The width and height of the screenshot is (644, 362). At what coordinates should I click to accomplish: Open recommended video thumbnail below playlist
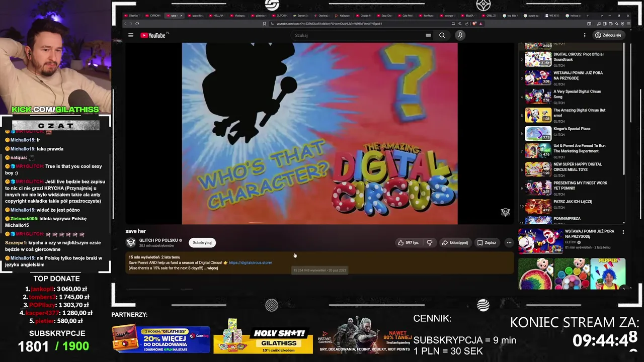(540, 240)
